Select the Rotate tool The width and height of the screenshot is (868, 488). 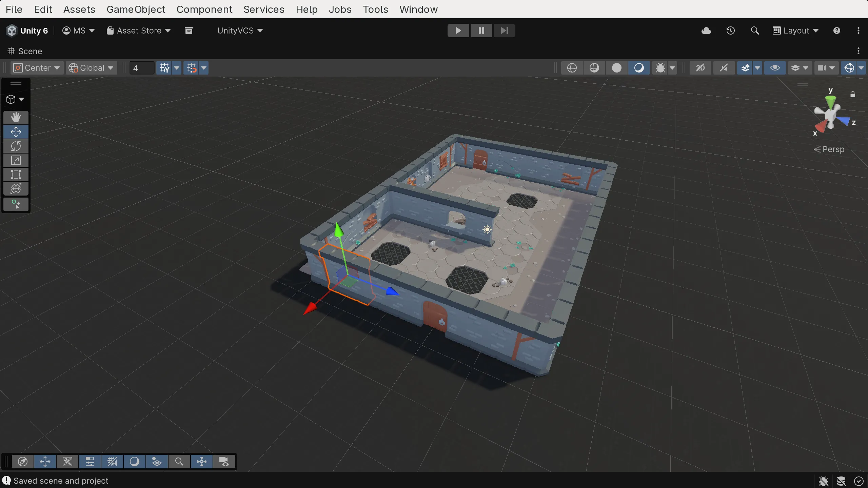tap(16, 146)
